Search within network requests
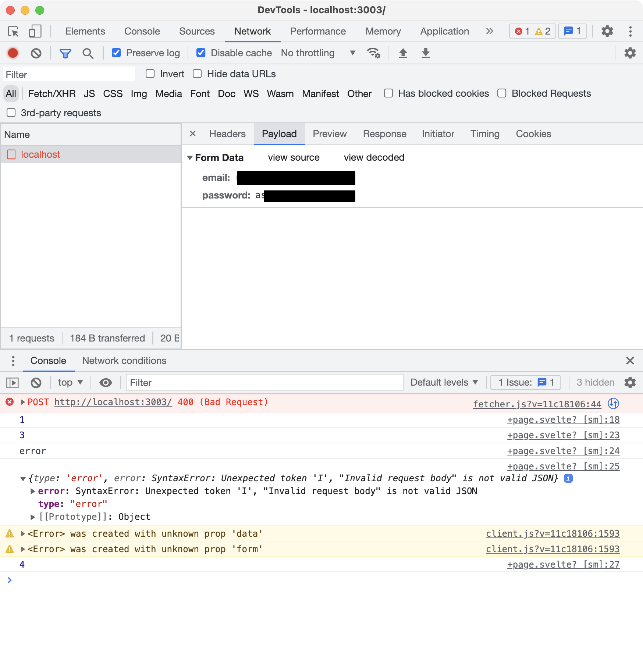 pyautogui.click(x=88, y=53)
